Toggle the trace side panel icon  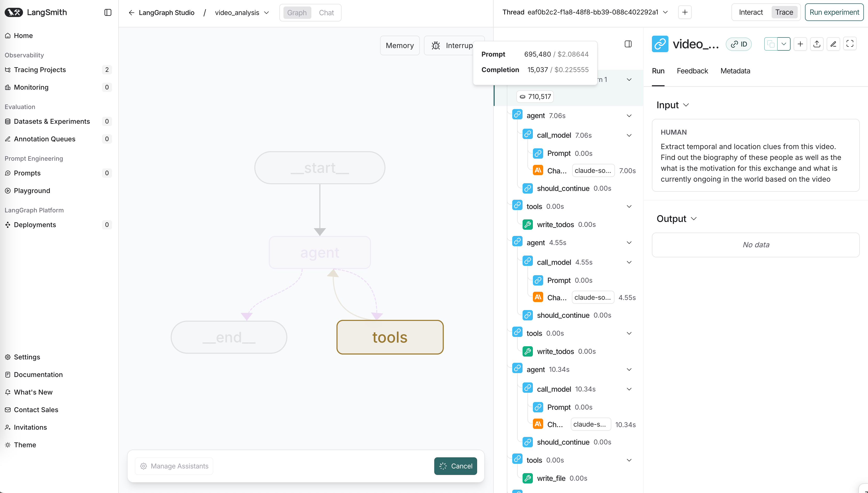pyautogui.click(x=628, y=44)
